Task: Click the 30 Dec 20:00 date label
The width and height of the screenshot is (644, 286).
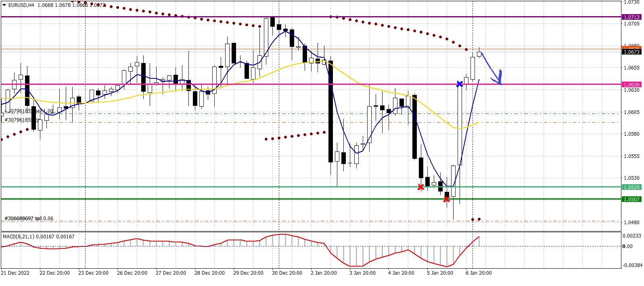Action: (287, 273)
